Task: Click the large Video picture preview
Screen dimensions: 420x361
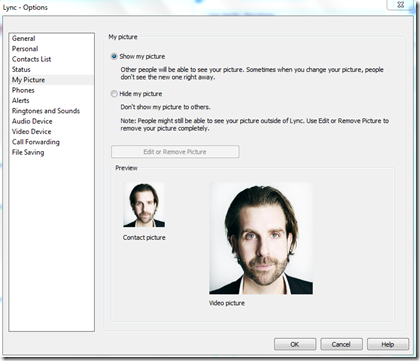Action: (x=261, y=238)
